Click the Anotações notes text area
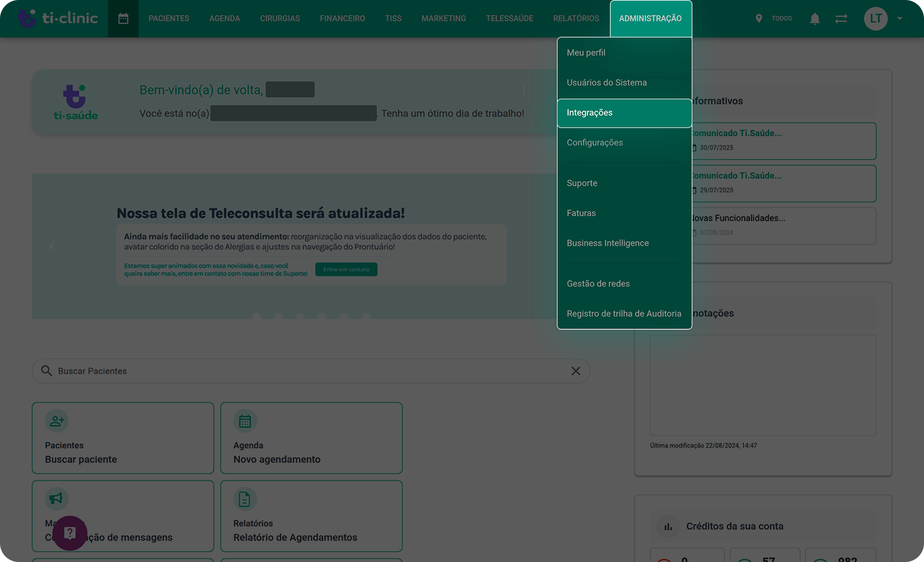 click(763, 385)
